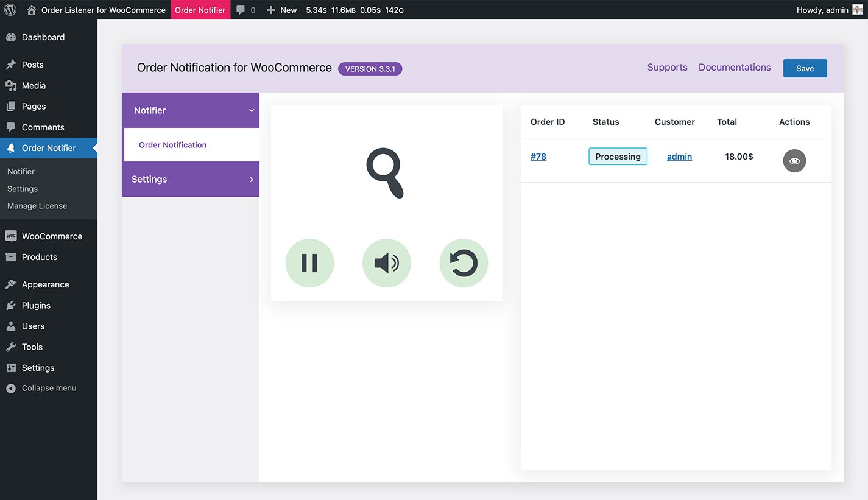Click the Comments speech bubble sidebar icon

11,127
